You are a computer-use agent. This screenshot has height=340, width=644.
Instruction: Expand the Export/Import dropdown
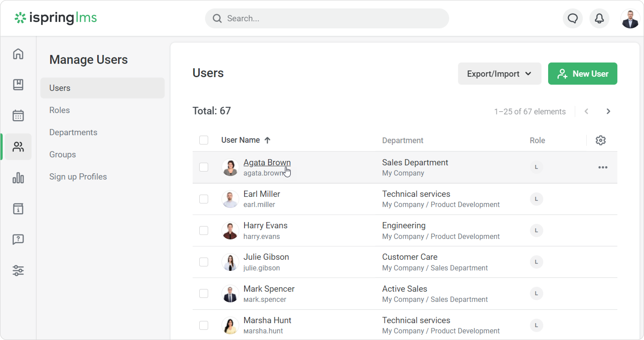tap(499, 74)
